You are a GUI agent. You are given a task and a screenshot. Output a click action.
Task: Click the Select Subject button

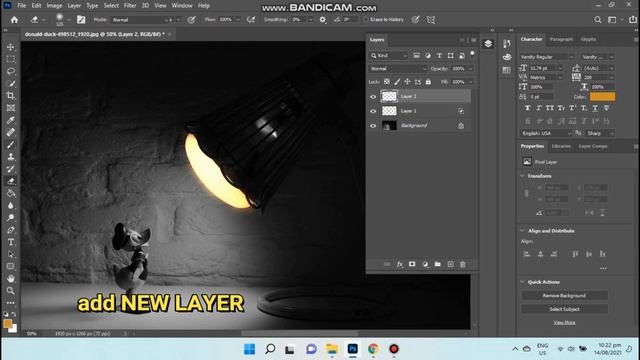pyautogui.click(x=564, y=309)
